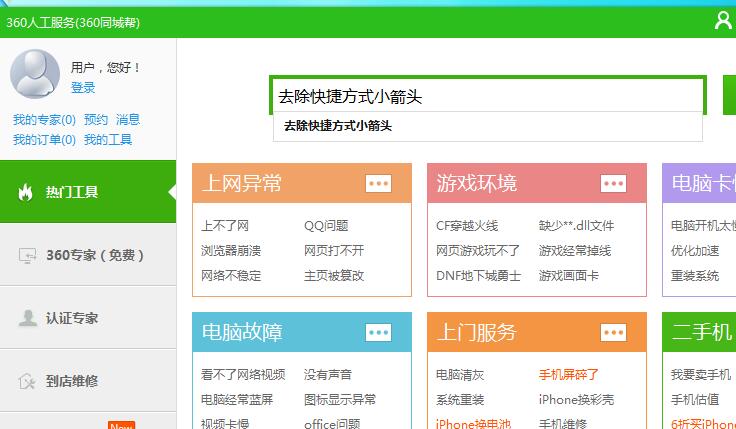Image resolution: width=736 pixels, height=429 pixels.
Task: Click the monitor icon beside 360专家
Action: [x=27, y=255]
